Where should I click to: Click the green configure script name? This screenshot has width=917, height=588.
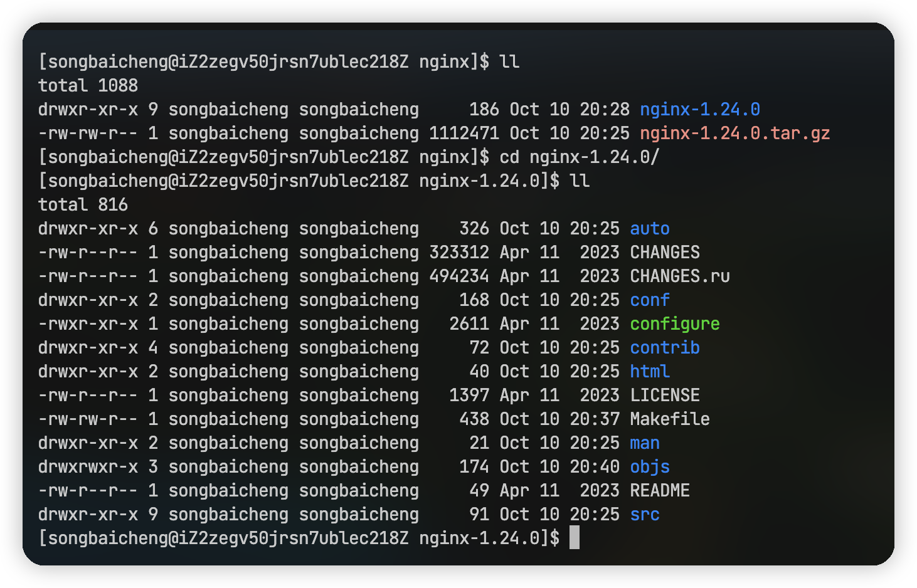[x=675, y=323]
